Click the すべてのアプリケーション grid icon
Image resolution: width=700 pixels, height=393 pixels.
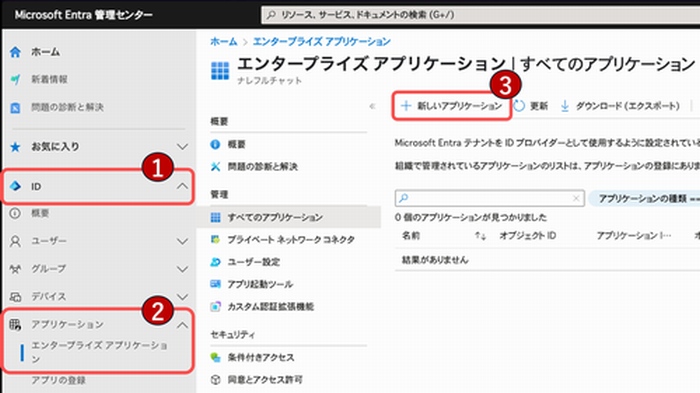point(215,217)
